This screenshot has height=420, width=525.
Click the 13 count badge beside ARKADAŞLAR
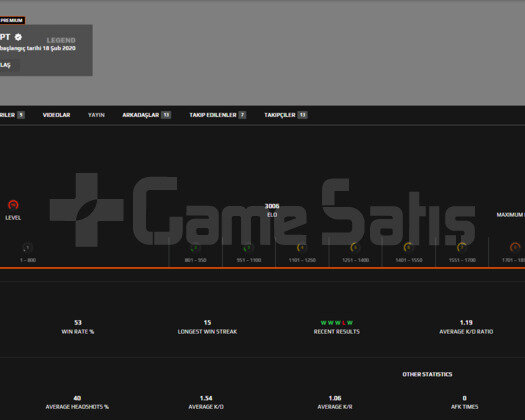(x=166, y=115)
